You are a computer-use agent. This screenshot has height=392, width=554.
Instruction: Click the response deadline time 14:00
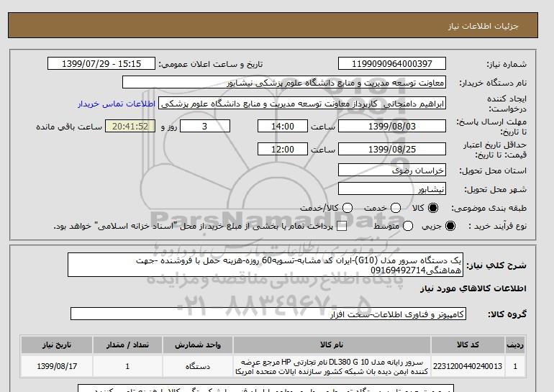tap(283, 126)
